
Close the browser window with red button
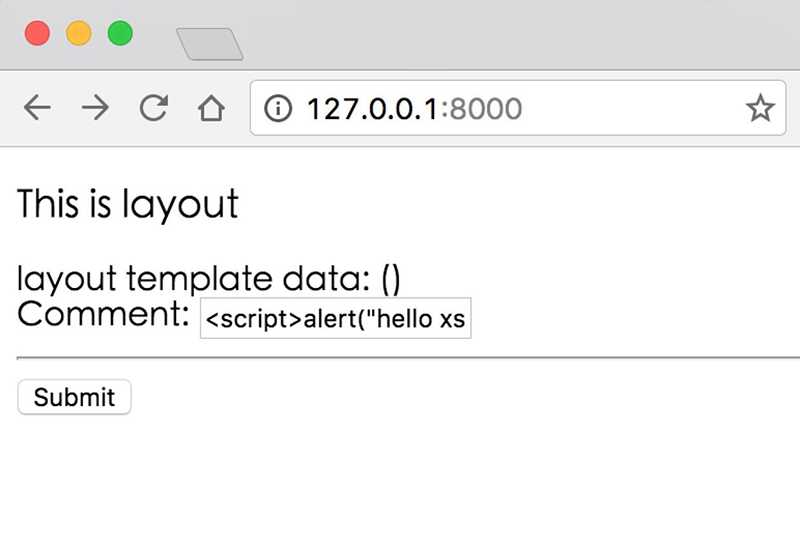[38, 33]
